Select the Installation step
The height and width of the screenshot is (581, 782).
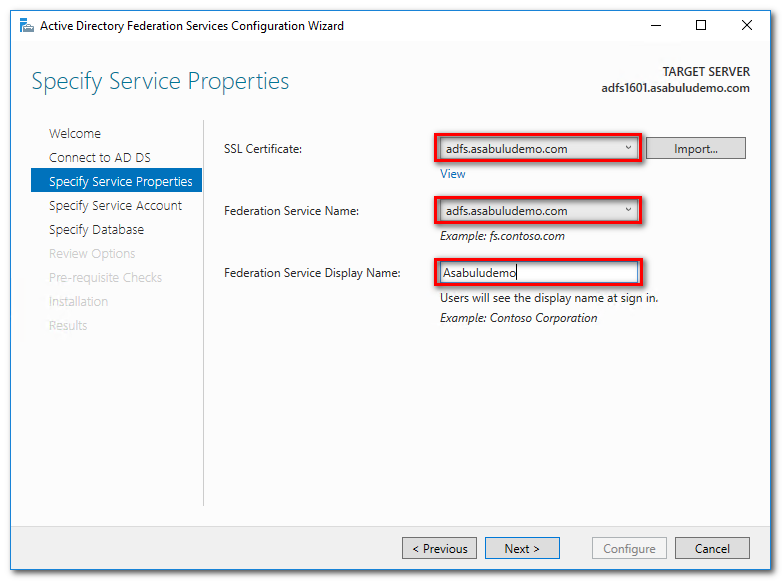78,301
